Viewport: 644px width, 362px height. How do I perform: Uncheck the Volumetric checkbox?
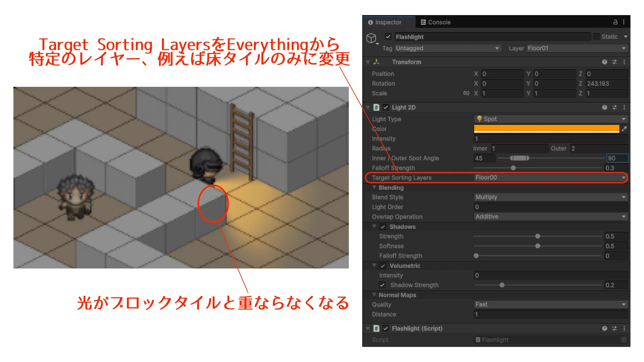tap(383, 266)
